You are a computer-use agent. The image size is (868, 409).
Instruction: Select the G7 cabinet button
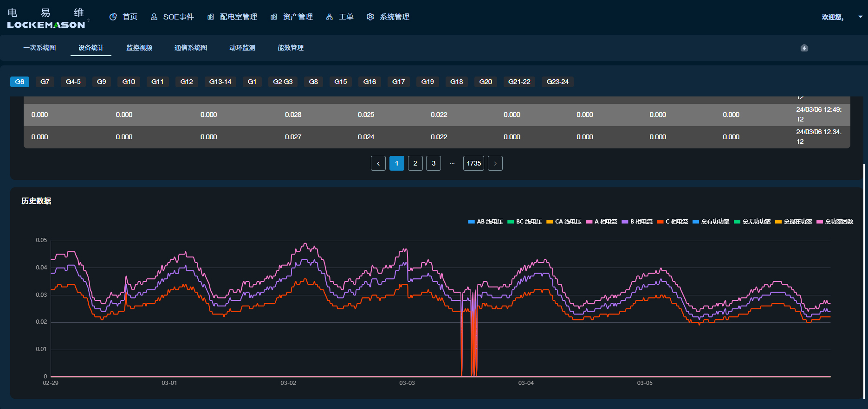click(x=45, y=82)
